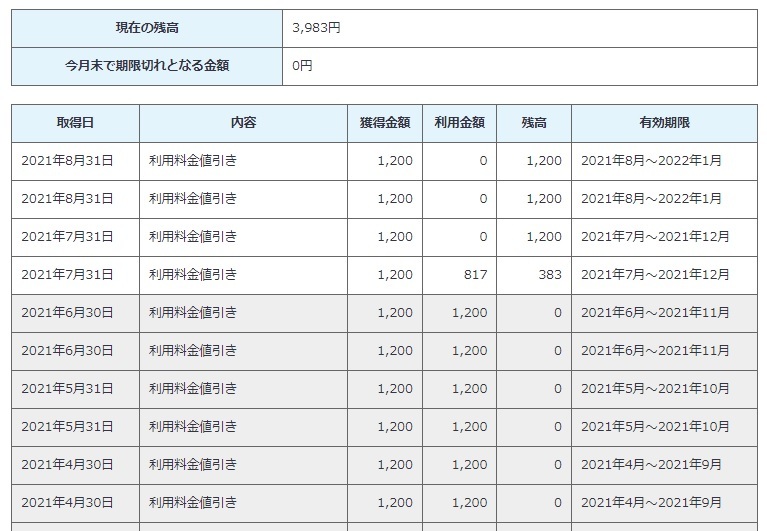Click the first 2021年6月30日 date cell
This screenshot has height=531, width=767.
(x=67, y=313)
